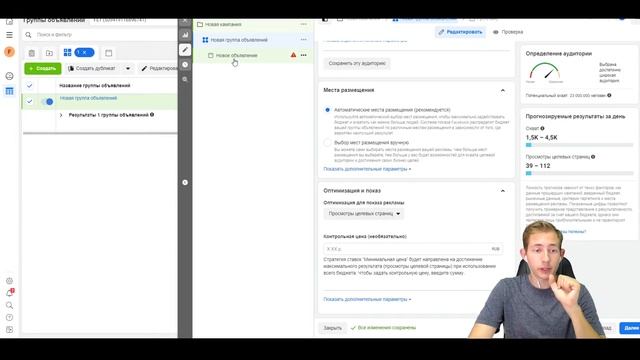The height and width of the screenshot is (360, 640).
Task: Collapse the Места размещения section
Action: [x=503, y=90]
